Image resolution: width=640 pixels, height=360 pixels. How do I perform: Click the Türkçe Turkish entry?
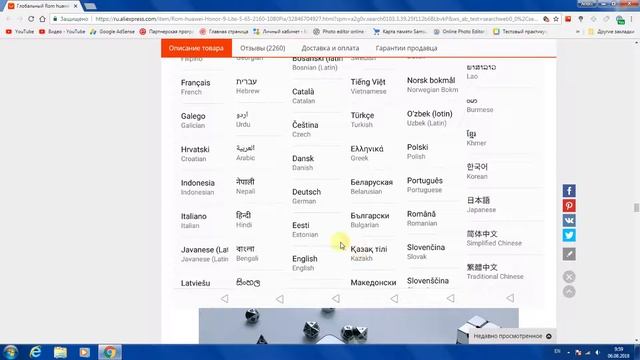point(362,119)
